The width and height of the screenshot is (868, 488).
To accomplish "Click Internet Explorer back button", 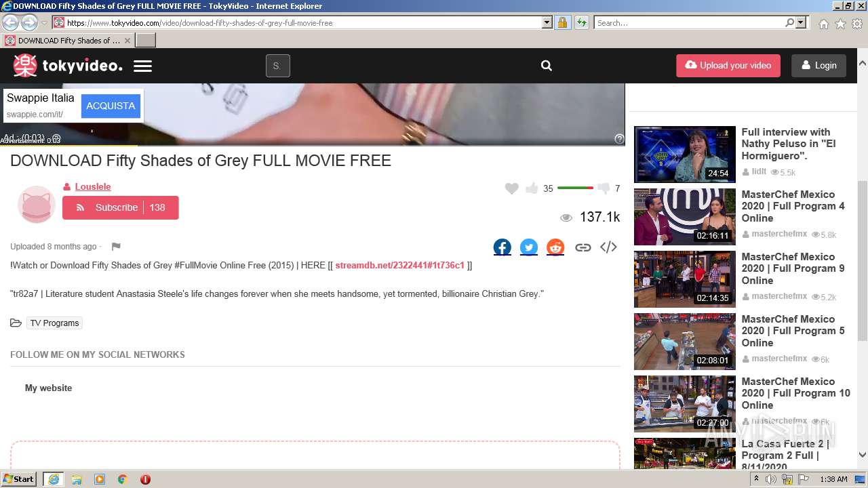I will click(10, 22).
